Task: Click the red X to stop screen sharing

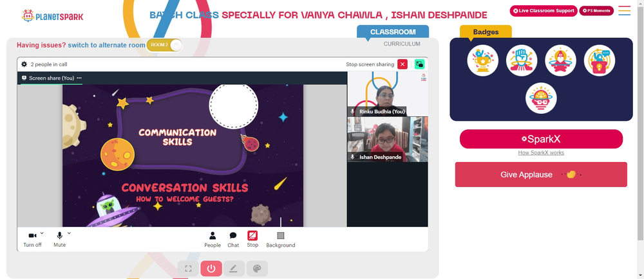Action: point(402,64)
